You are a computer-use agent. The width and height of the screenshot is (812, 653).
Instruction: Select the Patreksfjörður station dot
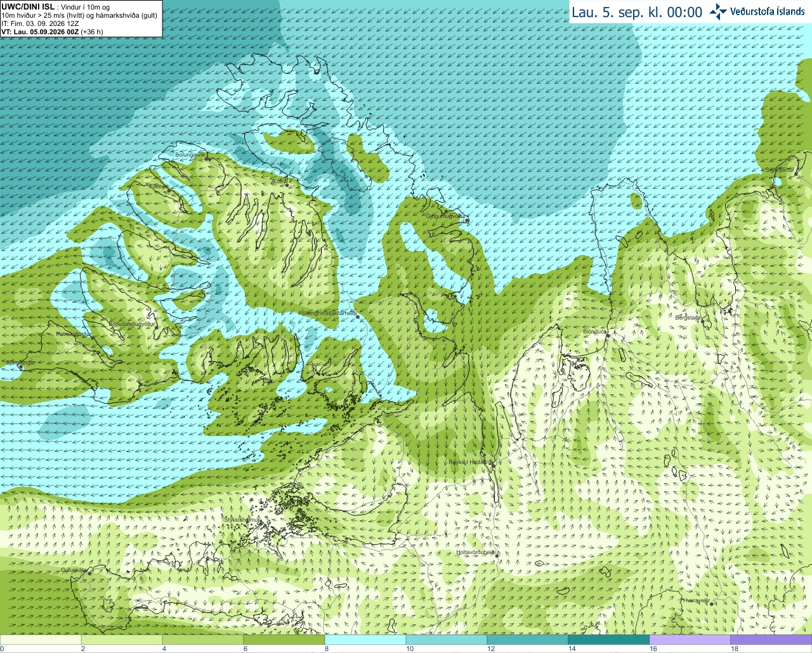(x=94, y=337)
